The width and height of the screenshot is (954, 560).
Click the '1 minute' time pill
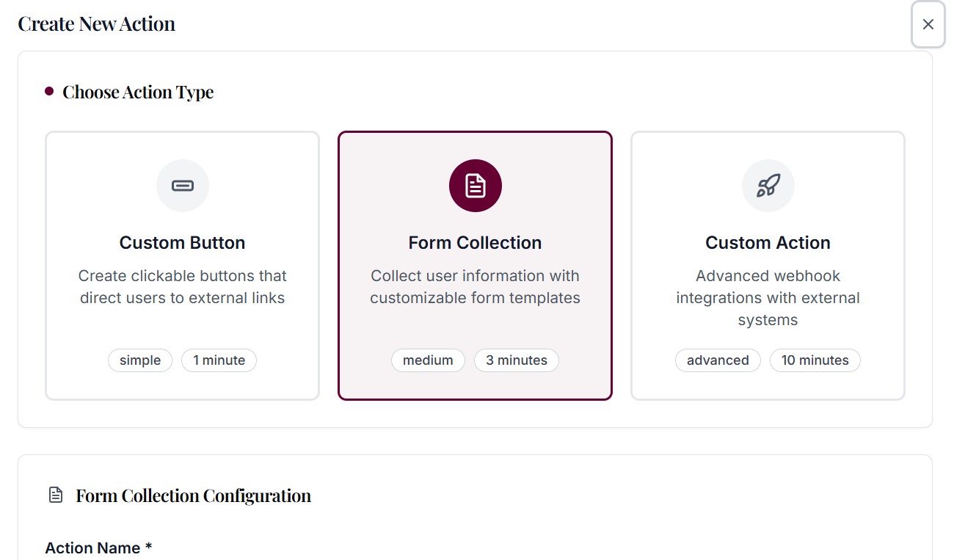(x=219, y=360)
